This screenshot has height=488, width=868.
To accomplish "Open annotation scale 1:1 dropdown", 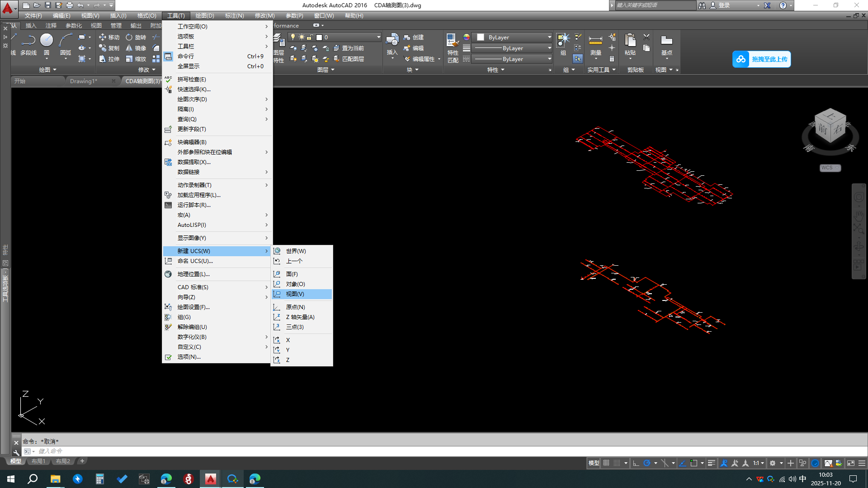I will point(758,463).
